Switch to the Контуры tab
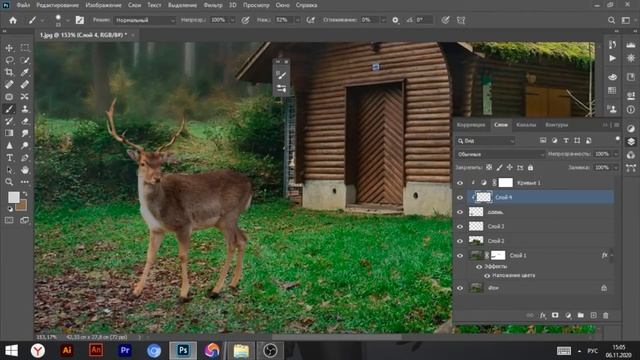The height and width of the screenshot is (360, 640). 556,125
